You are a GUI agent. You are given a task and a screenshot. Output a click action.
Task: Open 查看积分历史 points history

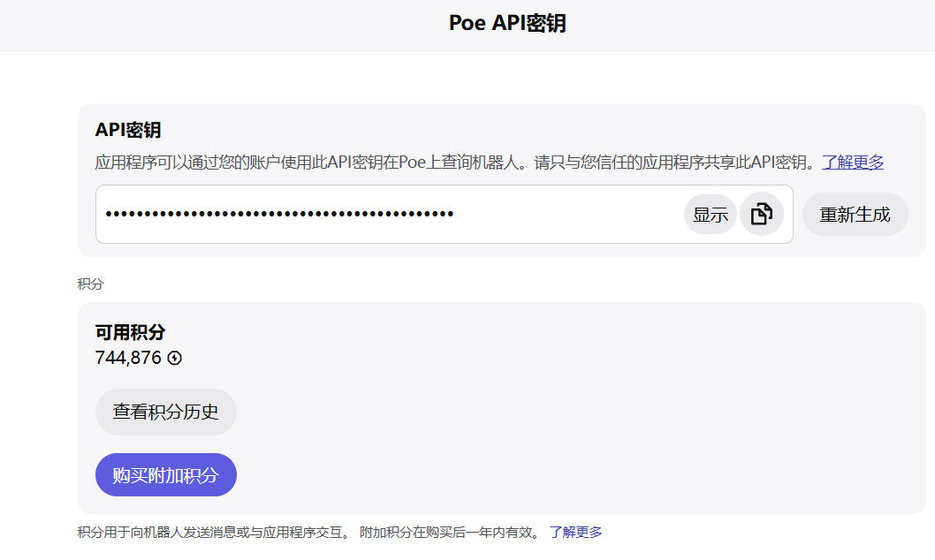point(166,412)
